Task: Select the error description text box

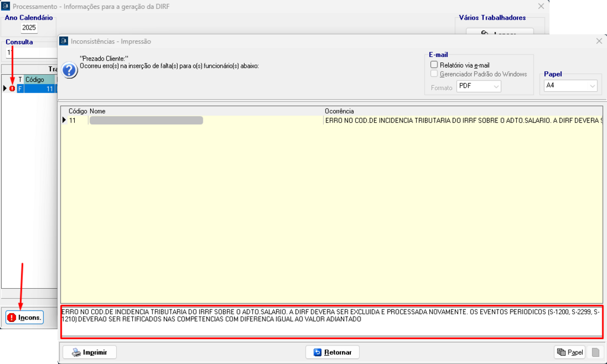Action: [332, 321]
